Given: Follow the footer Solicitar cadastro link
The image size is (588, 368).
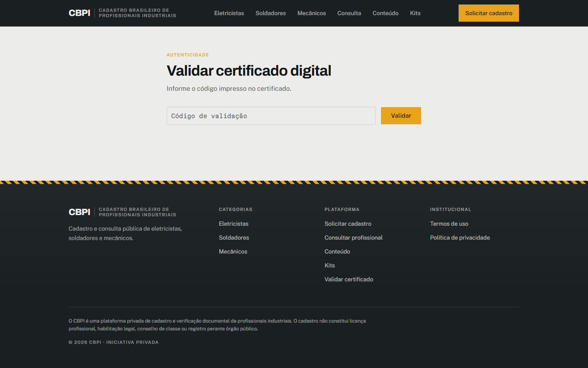Looking at the screenshot, I should 348,224.
